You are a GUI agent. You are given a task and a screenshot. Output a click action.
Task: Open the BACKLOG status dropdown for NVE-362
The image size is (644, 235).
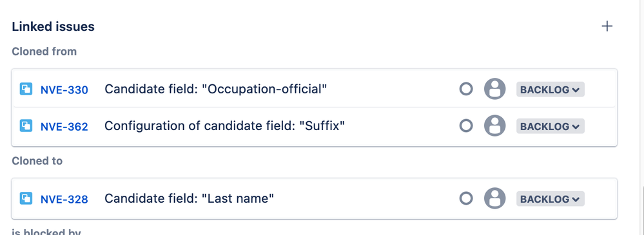[x=550, y=126]
